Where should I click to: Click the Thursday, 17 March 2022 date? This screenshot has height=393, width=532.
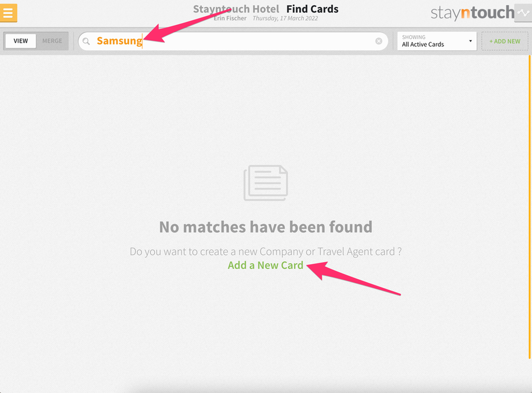click(x=285, y=18)
